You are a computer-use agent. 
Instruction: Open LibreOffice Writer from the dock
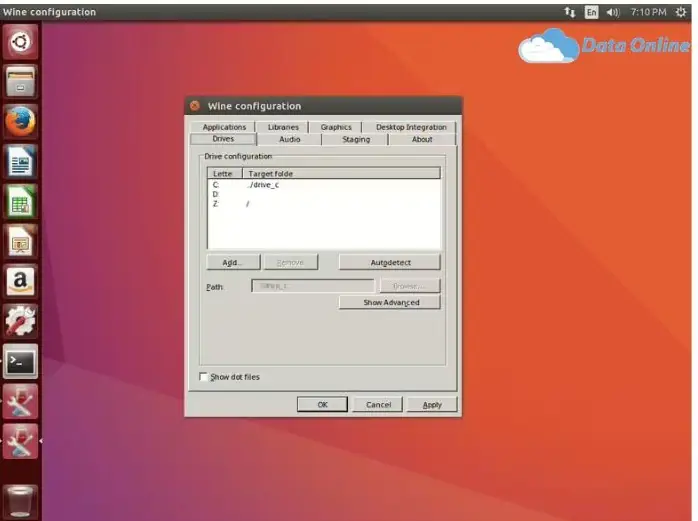tap(20, 161)
